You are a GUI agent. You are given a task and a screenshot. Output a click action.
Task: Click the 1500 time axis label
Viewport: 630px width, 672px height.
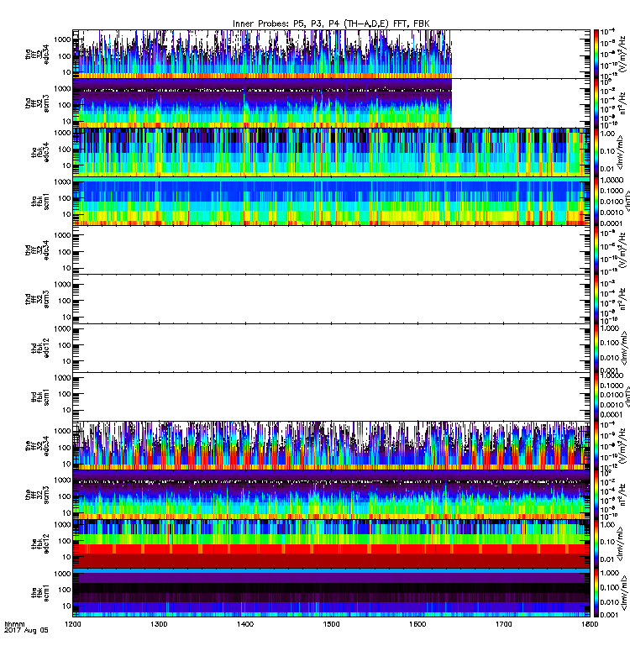point(331,624)
